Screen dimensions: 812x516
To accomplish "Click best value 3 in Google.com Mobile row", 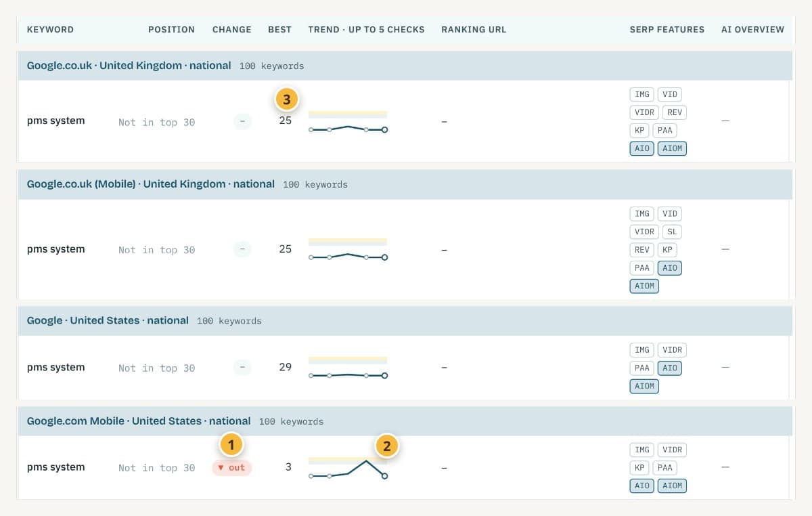I will click(288, 467).
